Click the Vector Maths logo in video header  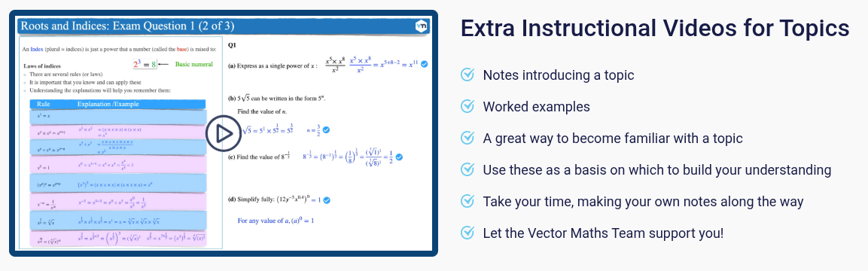[x=421, y=26]
